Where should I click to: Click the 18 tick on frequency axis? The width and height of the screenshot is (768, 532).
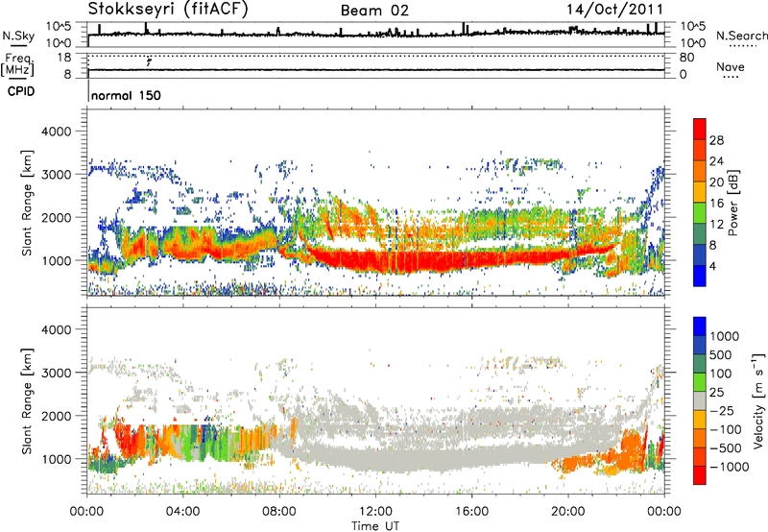click(63, 57)
